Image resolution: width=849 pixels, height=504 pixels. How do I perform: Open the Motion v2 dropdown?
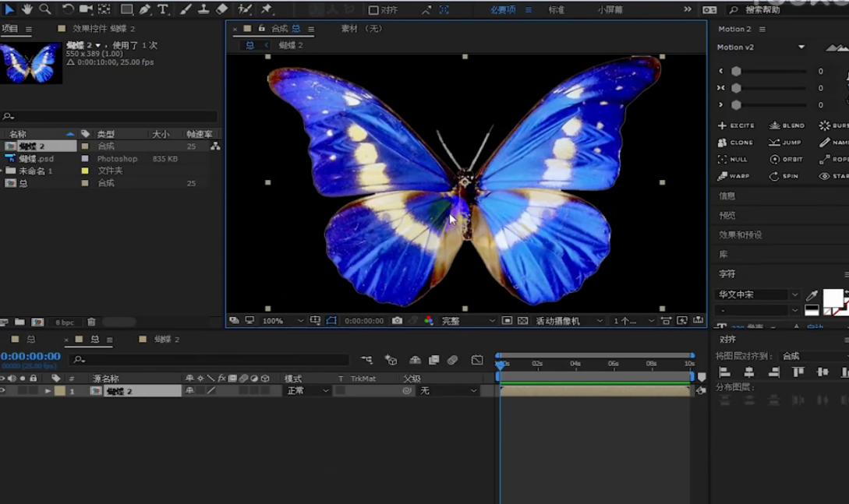click(761, 47)
